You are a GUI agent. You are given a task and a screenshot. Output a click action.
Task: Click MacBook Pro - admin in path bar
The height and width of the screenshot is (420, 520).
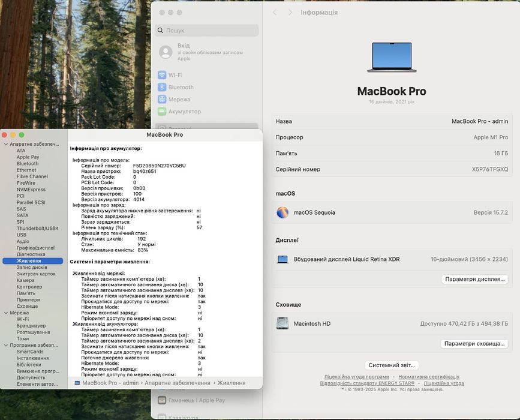click(x=110, y=383)
